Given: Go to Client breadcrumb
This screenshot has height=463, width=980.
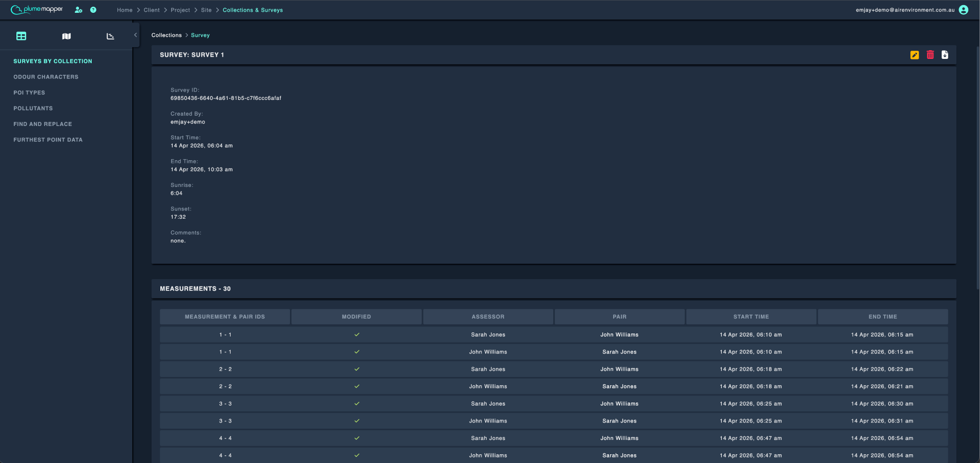Looking at the screenshot, I should (x=152, y=10).
